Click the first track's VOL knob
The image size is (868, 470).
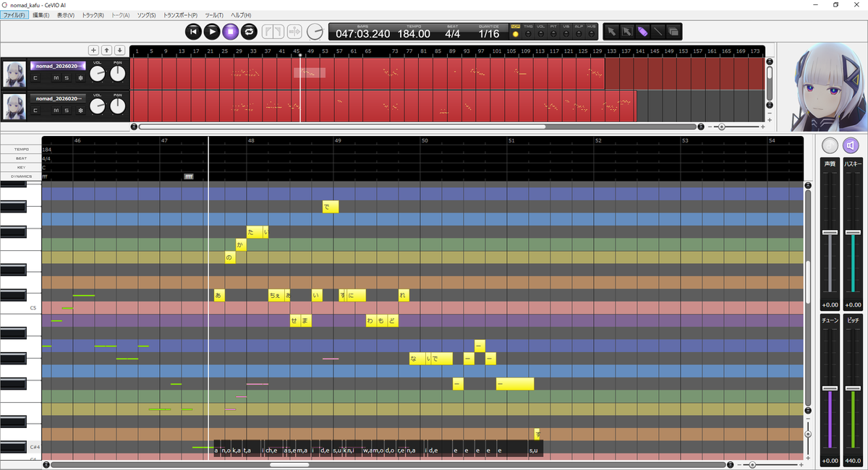point(98,74)
